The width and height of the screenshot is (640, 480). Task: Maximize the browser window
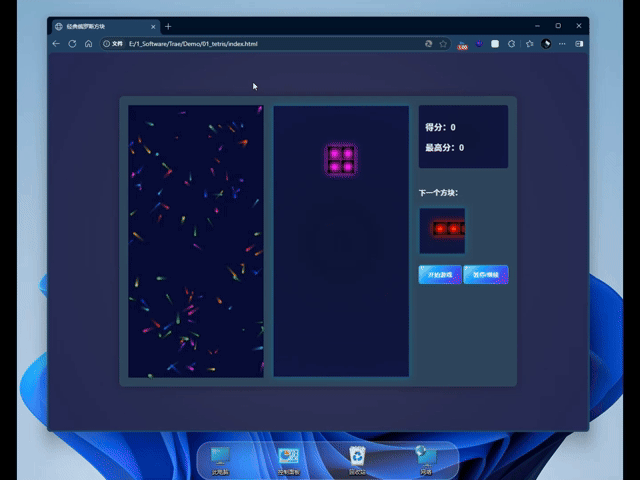pyautogui.click(x=558, y=26)
